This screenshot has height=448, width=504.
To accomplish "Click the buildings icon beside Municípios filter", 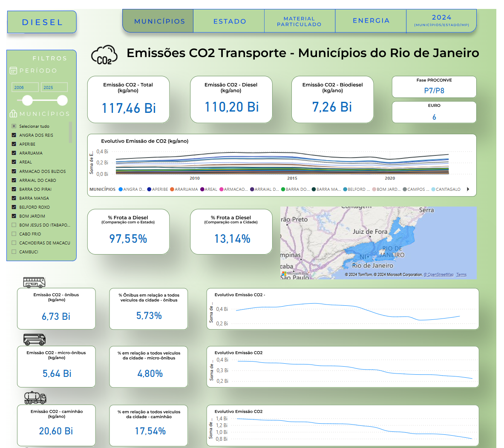I will [x=14, y=114].
